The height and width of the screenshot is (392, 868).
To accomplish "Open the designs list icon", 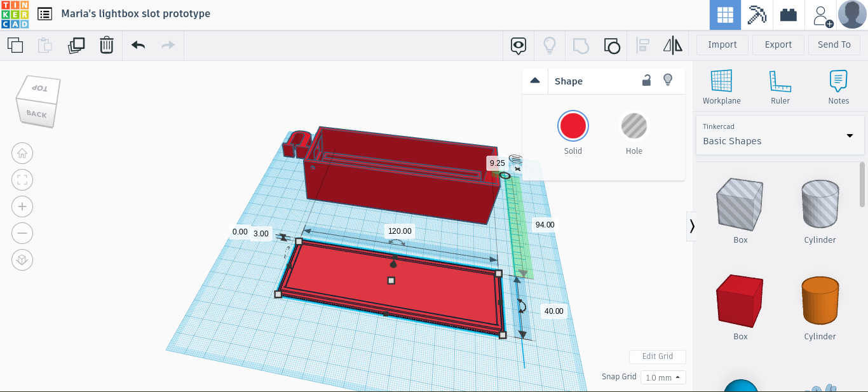I will (x=45, y=14).
